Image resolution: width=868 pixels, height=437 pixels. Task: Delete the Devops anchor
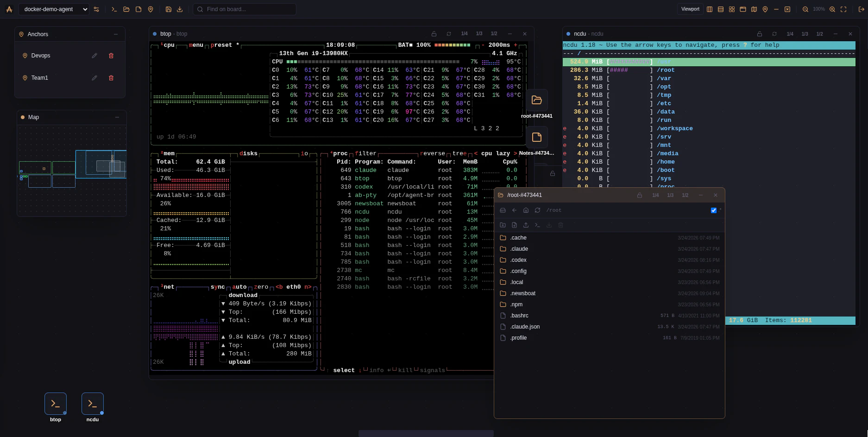(111, 56)
